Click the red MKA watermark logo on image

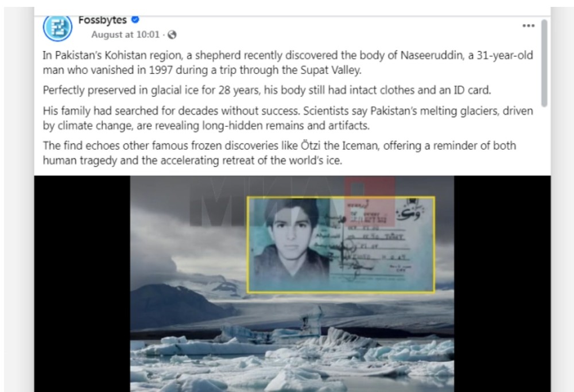coord(369,201)
